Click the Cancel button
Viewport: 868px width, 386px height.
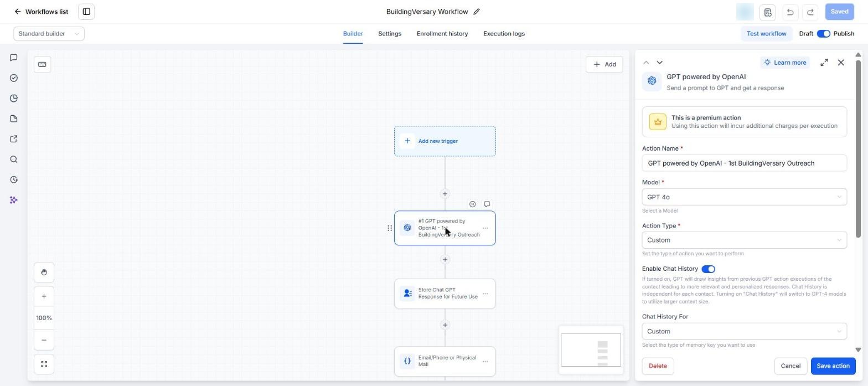tap(790, 366)
